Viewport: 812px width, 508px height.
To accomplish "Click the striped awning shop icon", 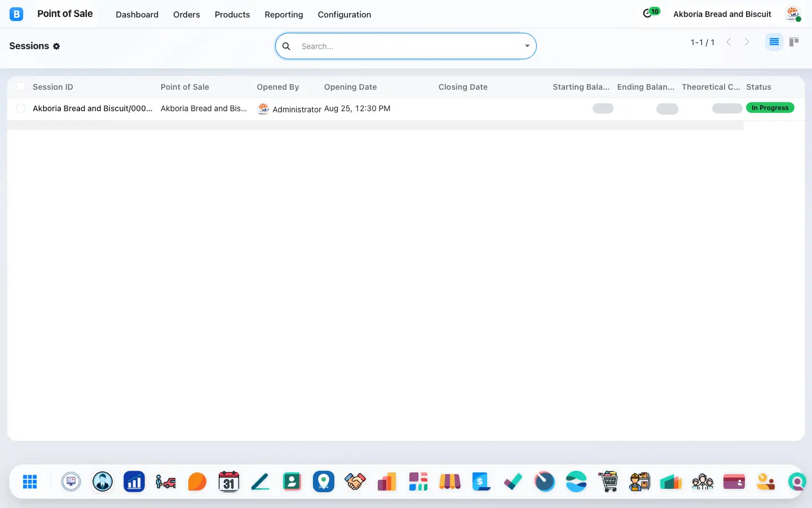I will [x=450, y=481].
